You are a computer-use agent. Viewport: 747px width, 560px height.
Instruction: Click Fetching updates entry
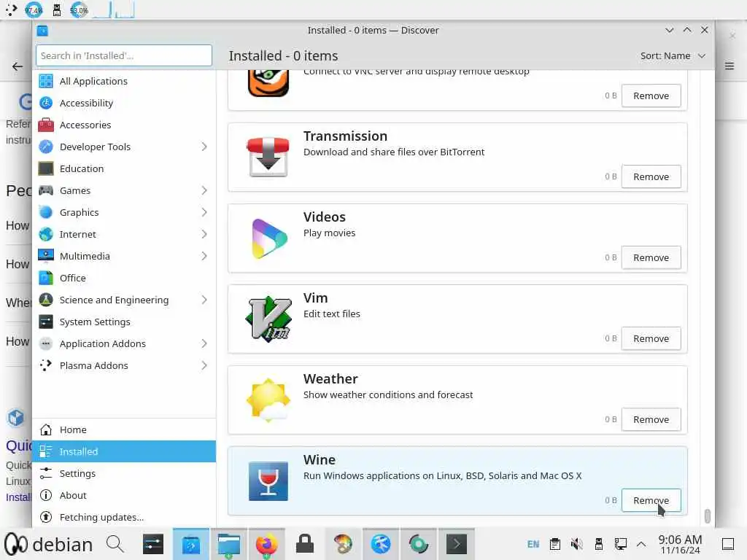(x=124, y=517)
